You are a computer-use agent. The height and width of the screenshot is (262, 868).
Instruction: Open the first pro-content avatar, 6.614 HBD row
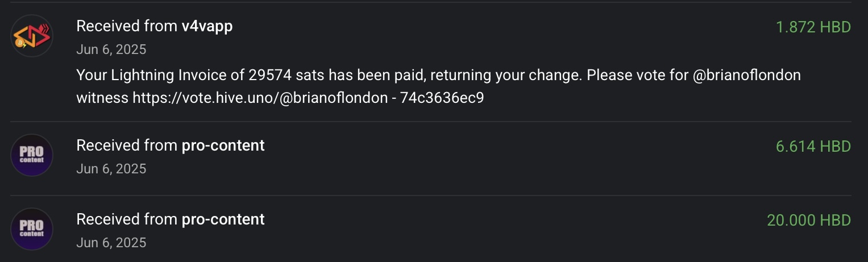click(32, 155)
